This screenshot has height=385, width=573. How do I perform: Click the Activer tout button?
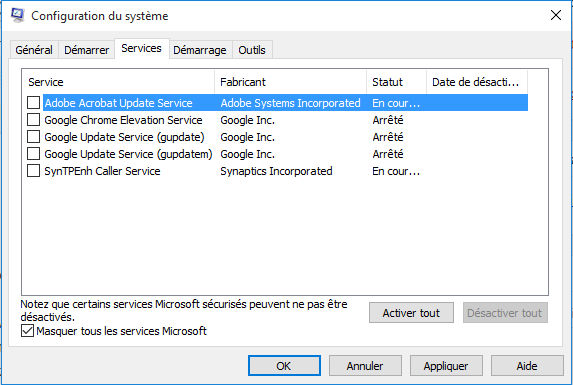tap(411, 313)
